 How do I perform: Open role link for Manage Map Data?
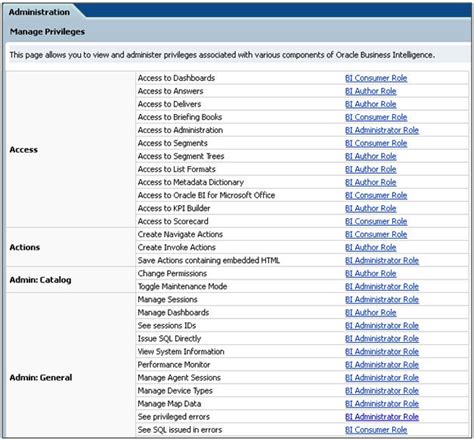382,404
